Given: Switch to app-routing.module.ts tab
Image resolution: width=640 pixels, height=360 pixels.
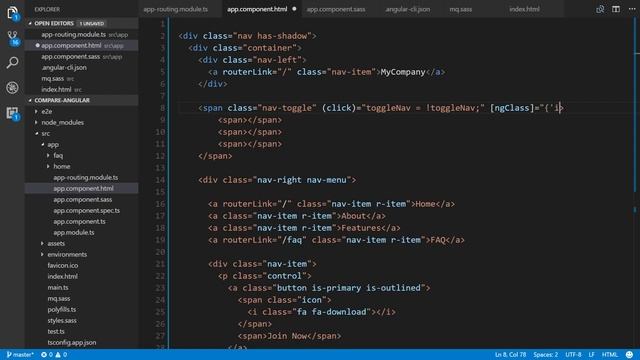Looking at the screenshot, I should 180,9.
